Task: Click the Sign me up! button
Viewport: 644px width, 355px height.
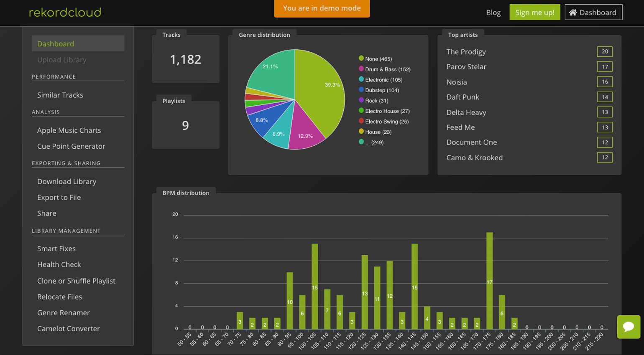Action: (535, 12)
